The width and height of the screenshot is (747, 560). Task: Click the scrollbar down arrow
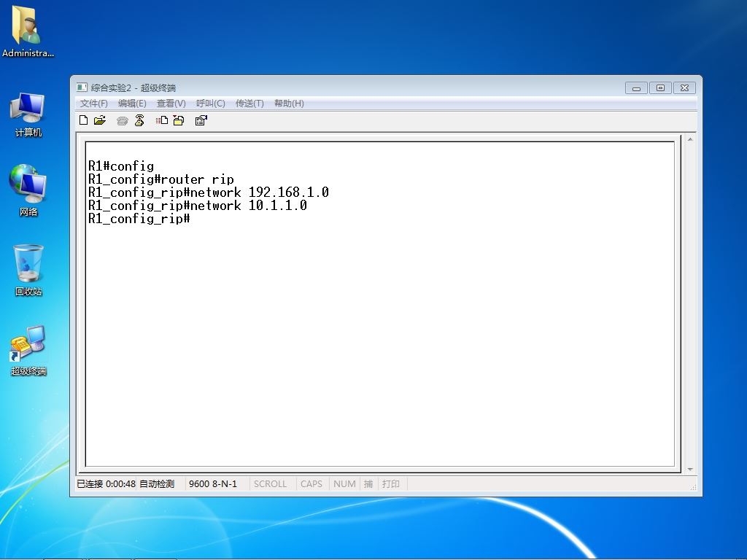[x=690, y=469]
